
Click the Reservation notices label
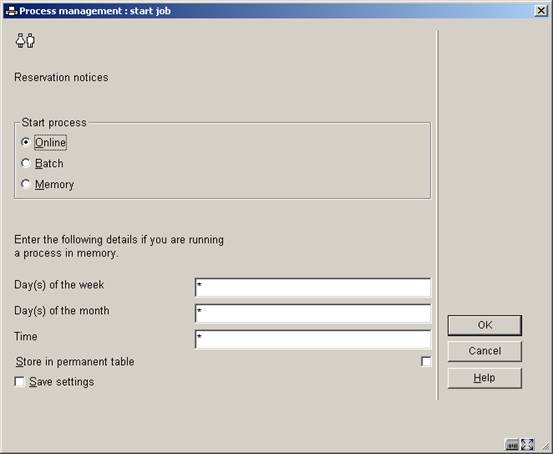61,77
